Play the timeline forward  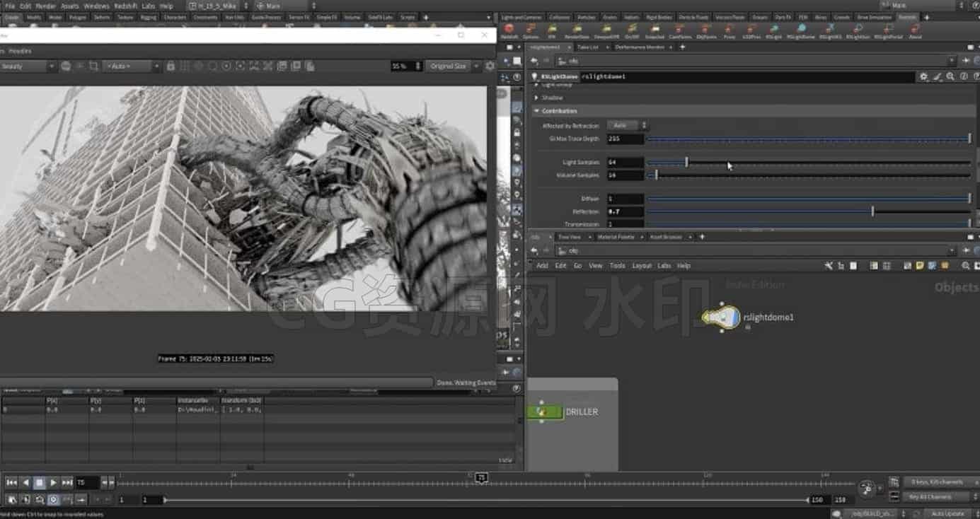(53, 482)
